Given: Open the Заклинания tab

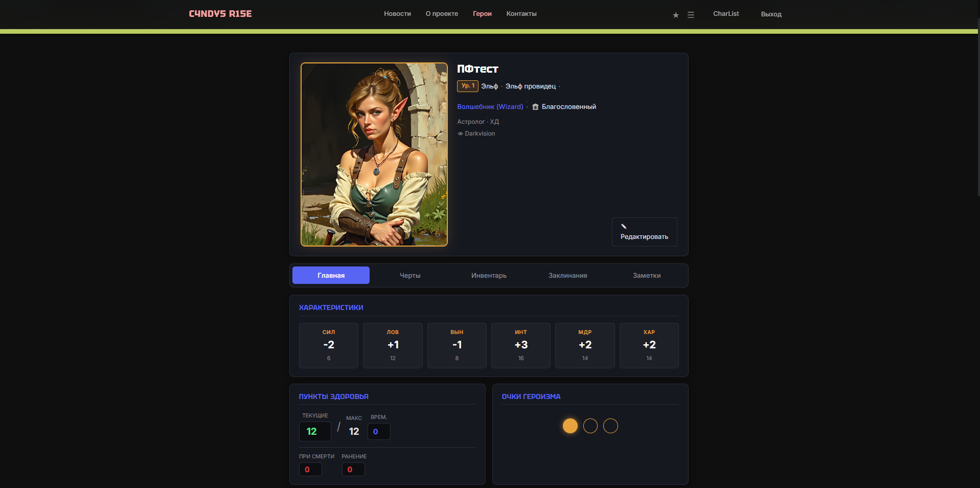Looking at the screenshot, I should coord(568,275).
